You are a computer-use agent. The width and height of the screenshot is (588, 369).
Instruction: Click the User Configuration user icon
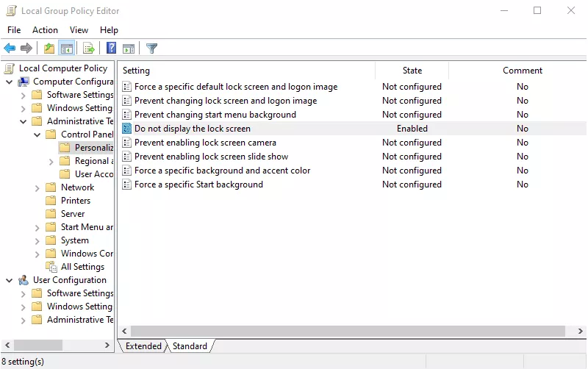pyautogui.click(x=24, y=280)
